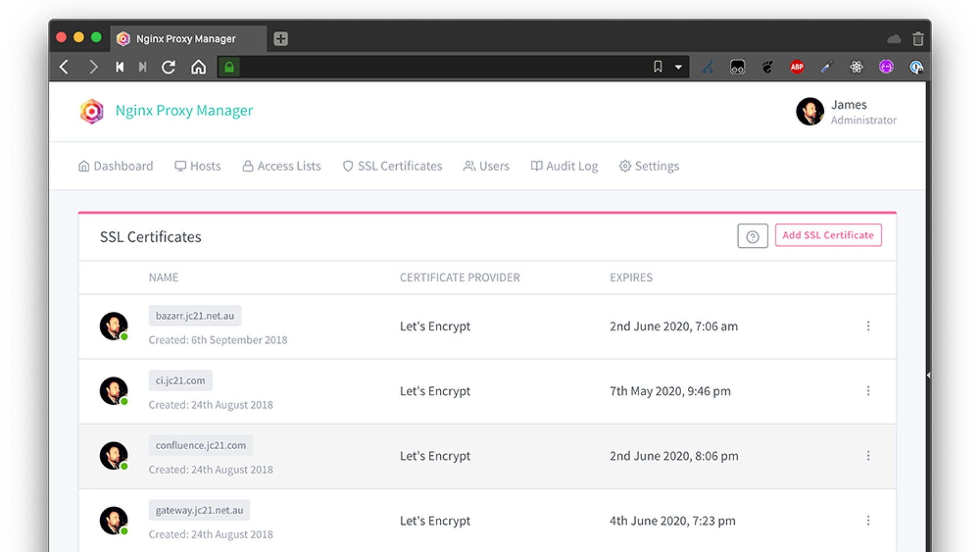Image resolution: width=980 pixels, height=552 pixels.
Task: Switch to the Users section
Action: pos(494,166)
